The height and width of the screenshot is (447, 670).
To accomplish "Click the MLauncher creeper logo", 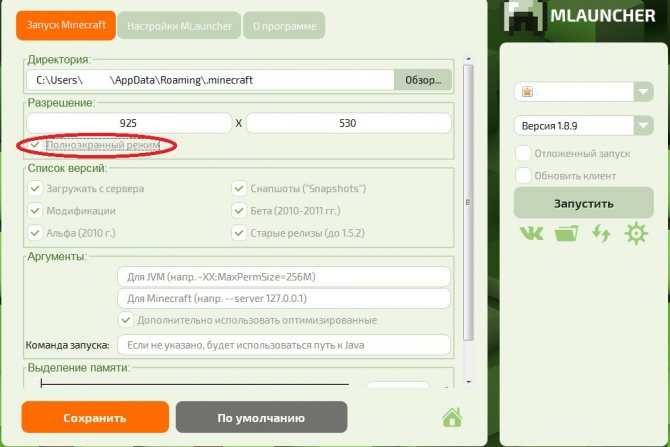I will tap(524, 16).
